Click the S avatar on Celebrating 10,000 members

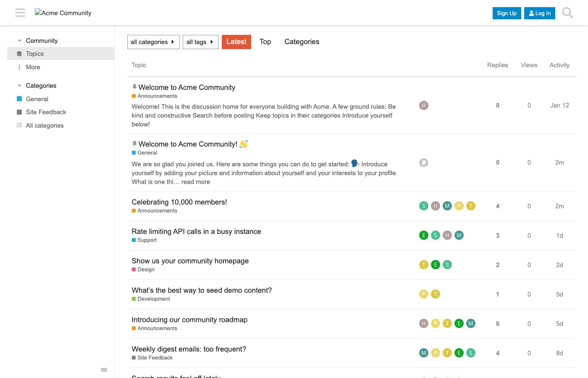click(x=424, y=206)
